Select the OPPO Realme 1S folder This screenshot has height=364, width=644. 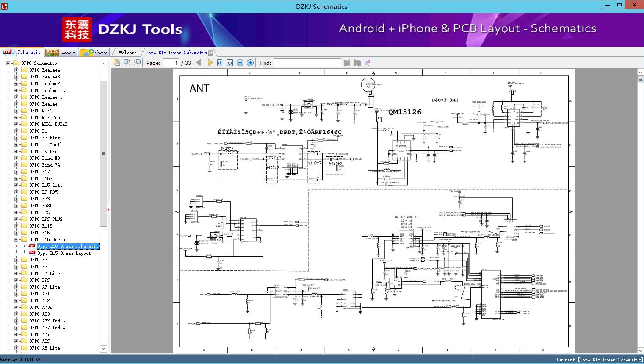[47, 90]
